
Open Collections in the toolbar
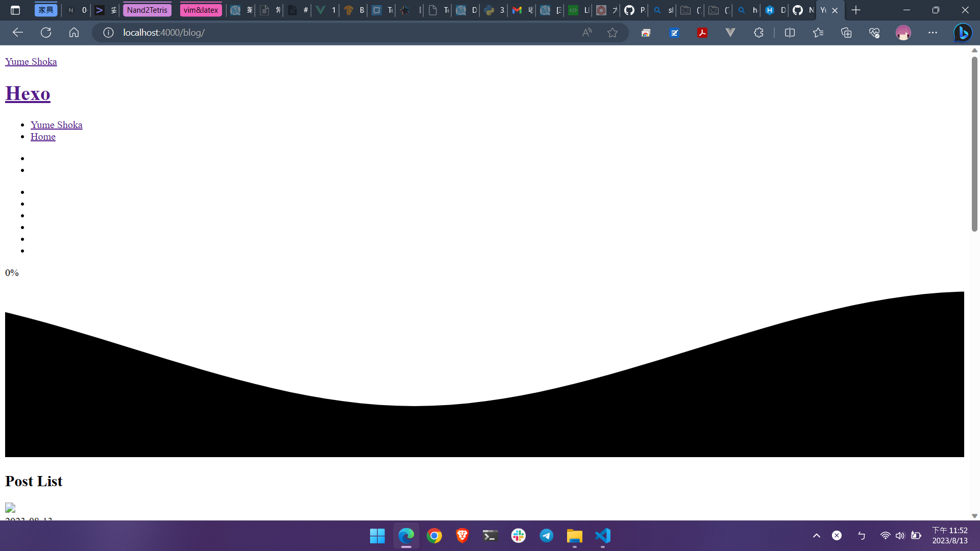847,32
